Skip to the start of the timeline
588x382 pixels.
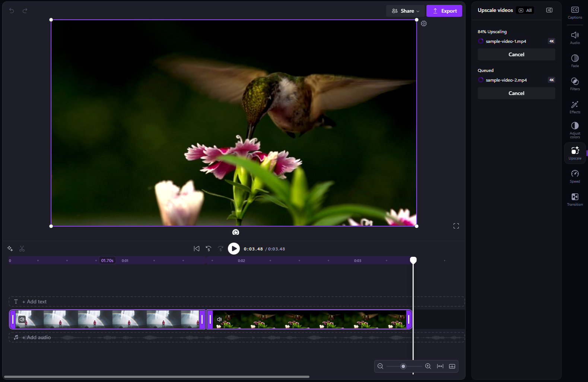point(197,249)
